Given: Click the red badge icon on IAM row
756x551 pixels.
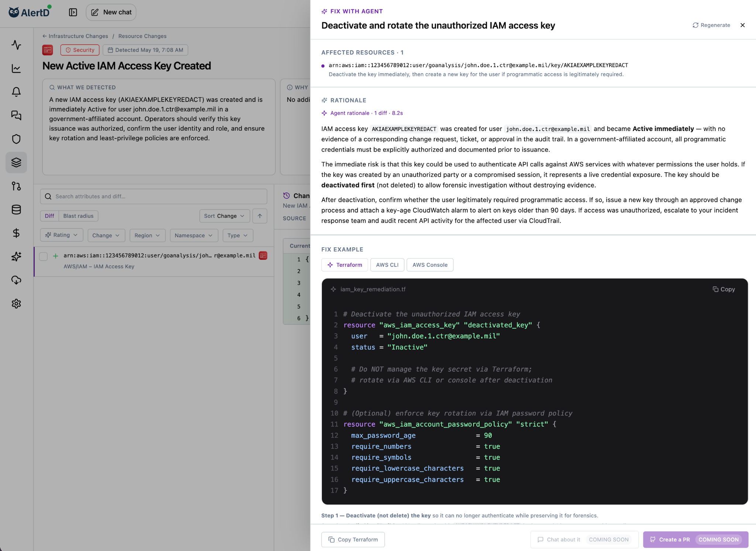Looking at the screenshot, I should point(263,255).
